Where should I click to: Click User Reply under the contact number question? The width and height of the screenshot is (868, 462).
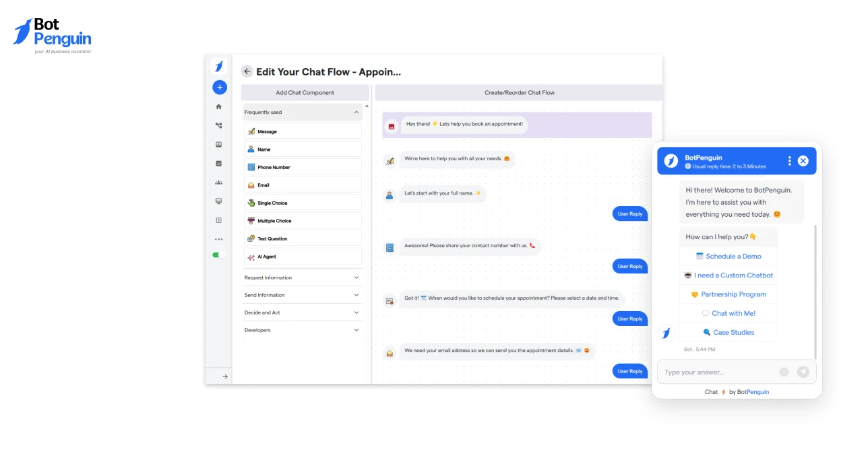pyautogui.click(x=630, y=266)
